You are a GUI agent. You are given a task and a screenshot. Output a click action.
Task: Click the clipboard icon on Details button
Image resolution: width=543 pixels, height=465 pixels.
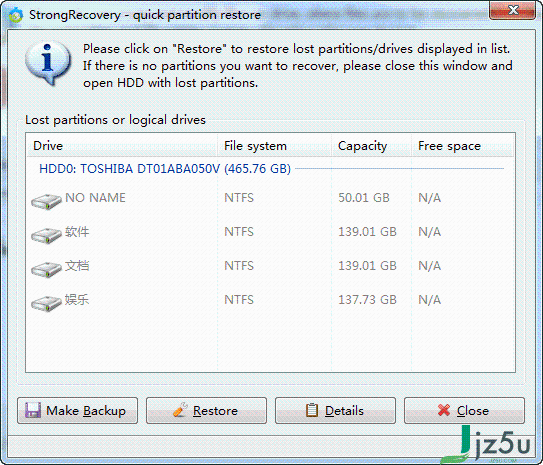[312, 410]
